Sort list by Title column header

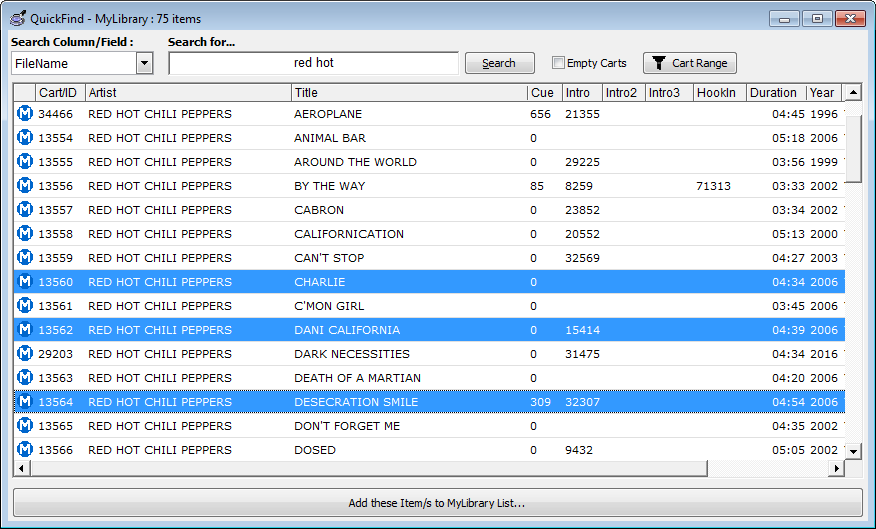[x=408, y=92]
